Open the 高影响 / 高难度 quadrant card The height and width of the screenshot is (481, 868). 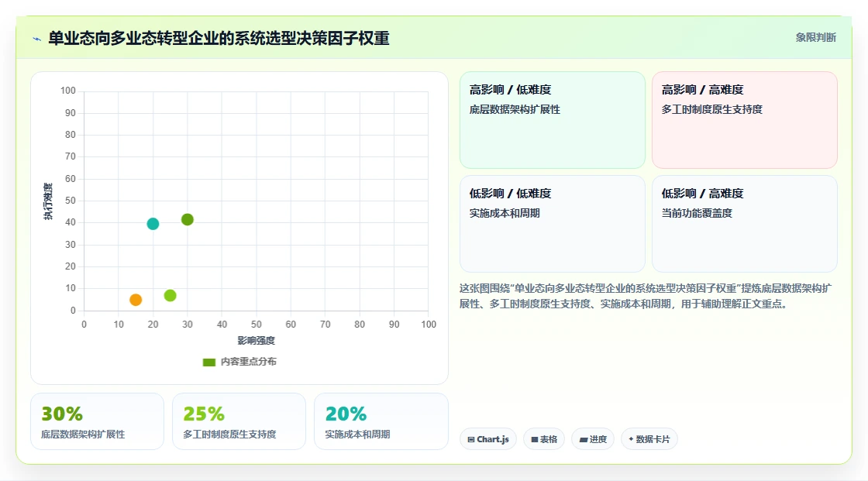click(745, 120)
